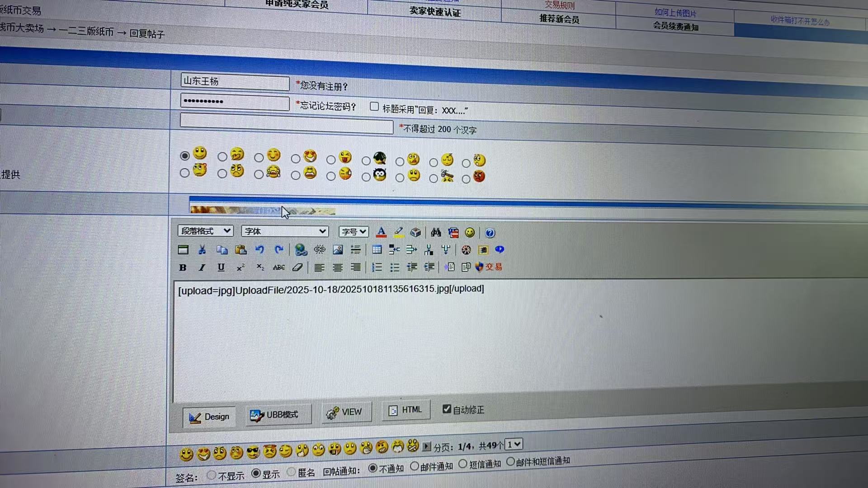The height and width of the screenshot is (488, 868).
Task: Select the 邮件通知 radio option
Action: 415,466
